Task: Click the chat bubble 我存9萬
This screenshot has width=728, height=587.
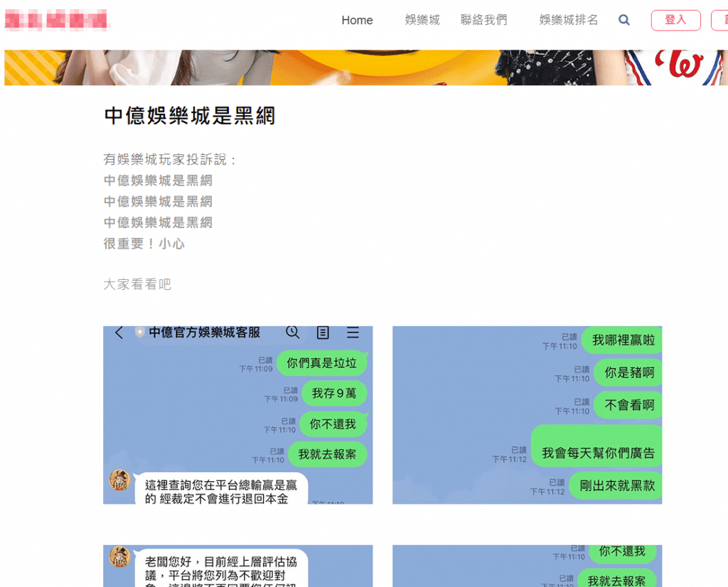Action: pyautogui.click(x=334, y=394)
